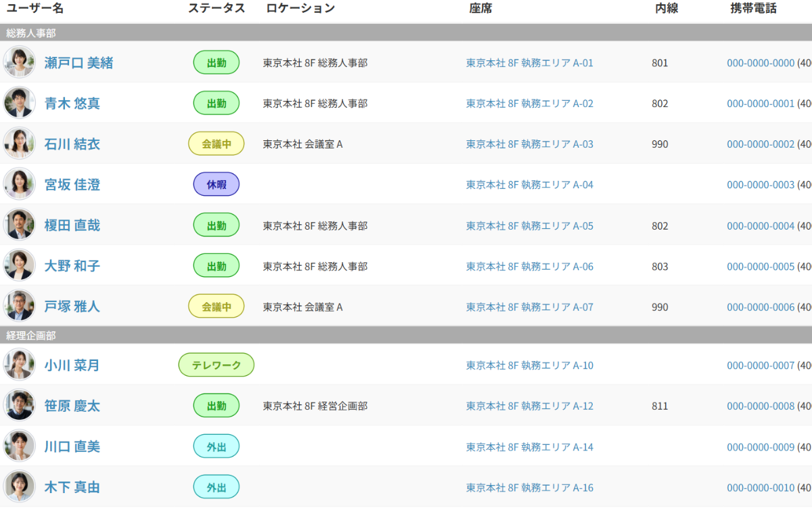The height and width of the screenshot is (508, 812).
Task: Open seat link 執務エリア A-10
Action: coord(530,366)
